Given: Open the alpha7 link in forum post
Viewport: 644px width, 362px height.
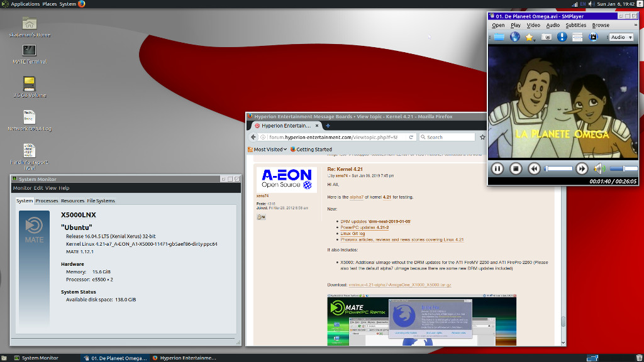Looking at the screenshot, I should (357, 197).
